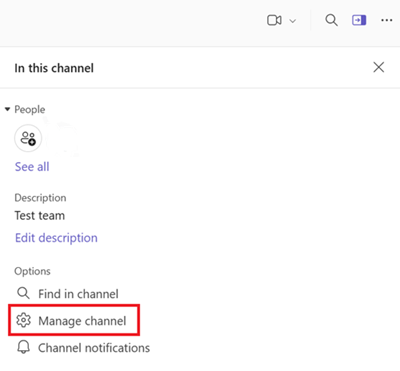The image size is (400, 371).
Task: Click the Options section label
Action: 32,271
